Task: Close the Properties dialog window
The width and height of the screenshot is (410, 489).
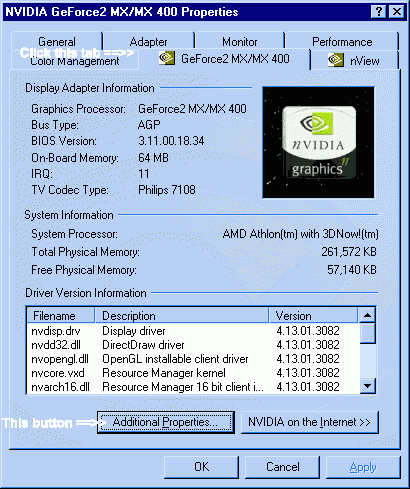Action: tap(397, 12)
